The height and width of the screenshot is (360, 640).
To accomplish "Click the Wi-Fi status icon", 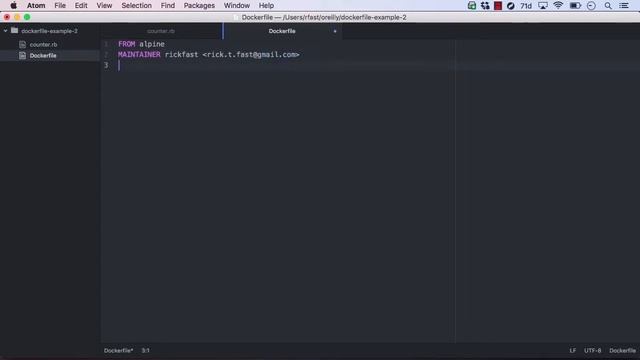I will pyautogui.click(x=558, y=5).
